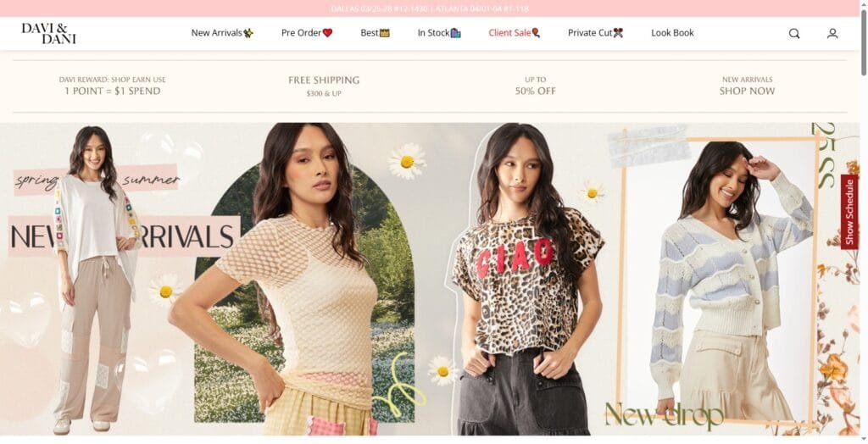
Task: Click the Davi & Dani logo
Action: point(48,33)
